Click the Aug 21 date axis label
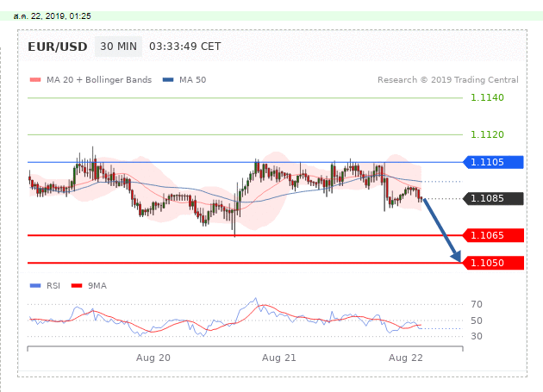 tap(279, 358)
